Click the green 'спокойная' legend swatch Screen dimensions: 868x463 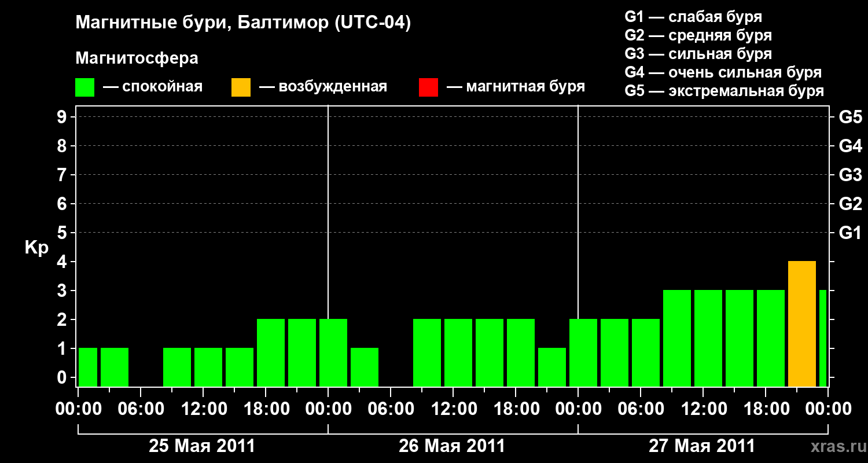[84, 87]
